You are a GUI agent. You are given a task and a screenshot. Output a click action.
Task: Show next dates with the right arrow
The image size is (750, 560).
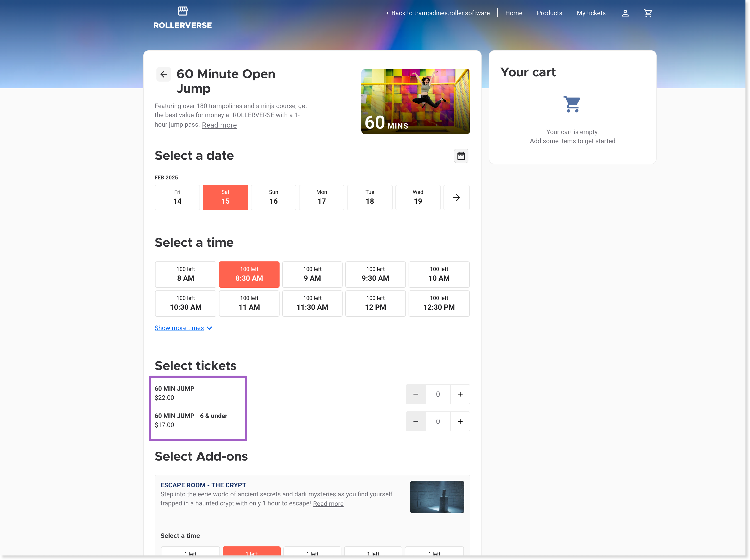click(x=456, y=198)
